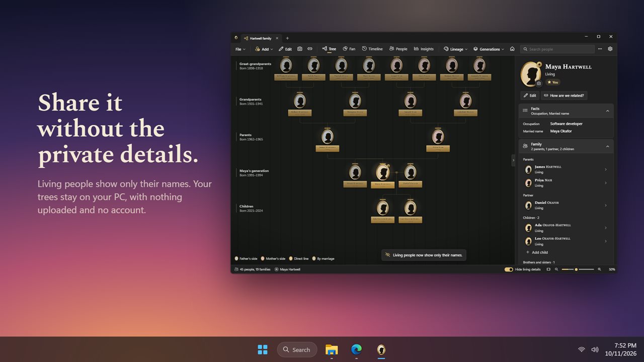Launch Microsoft Edge from the taskbar

click(x=356, y=349)
